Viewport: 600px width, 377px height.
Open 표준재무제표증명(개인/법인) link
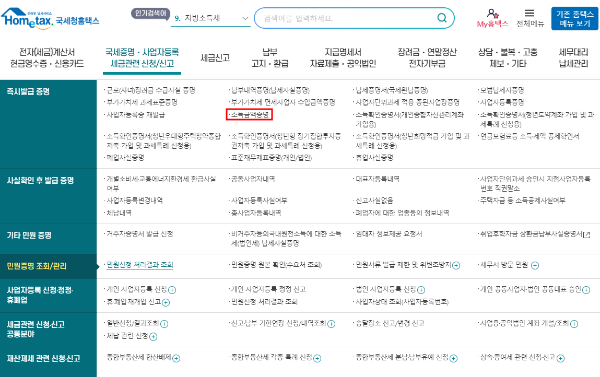point(271,157)
